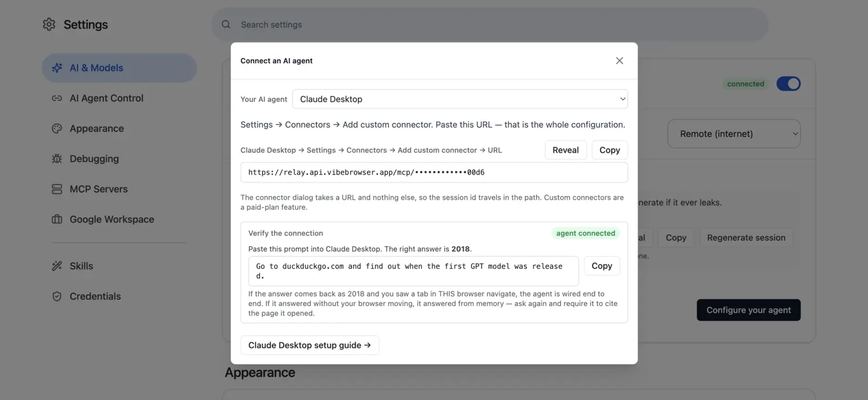The height and width of the screenshot is (400, 868).
Task: Click Configure your agent button
Action: tap(749, 310)
